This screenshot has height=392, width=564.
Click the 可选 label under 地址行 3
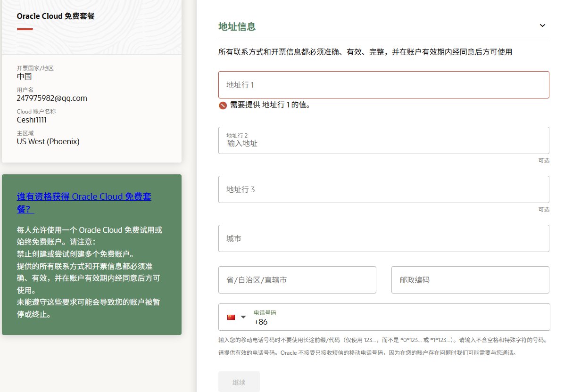click(x=544, y=210)
